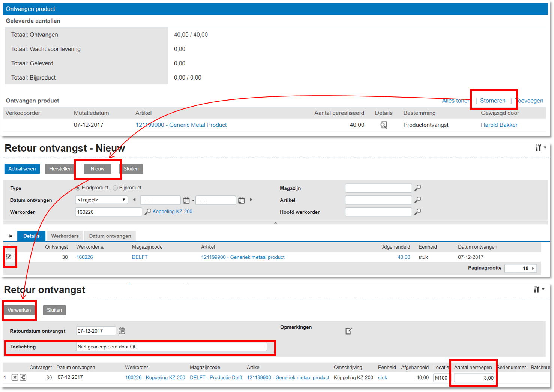Open calendar icon next to Retourdatum ontvangst
Screen dimensions: 554x392
(122, 331)
